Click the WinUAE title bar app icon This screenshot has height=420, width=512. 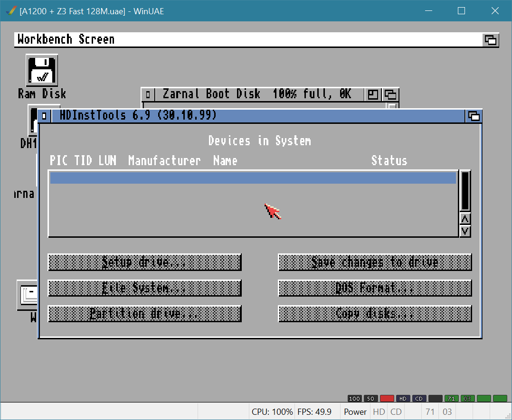tap(11, 11)
